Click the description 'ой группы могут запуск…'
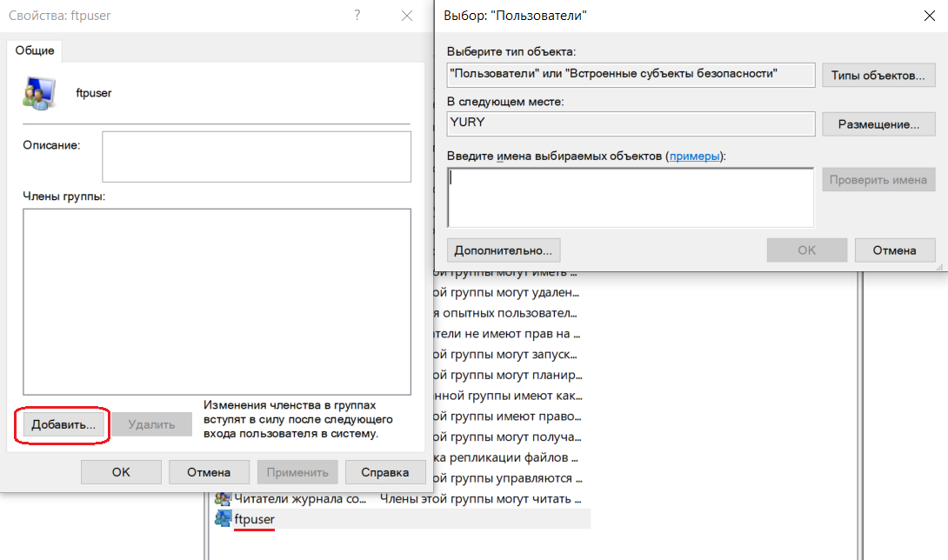Viewport: 948px width, 560px height. click(x=505, y=355)
